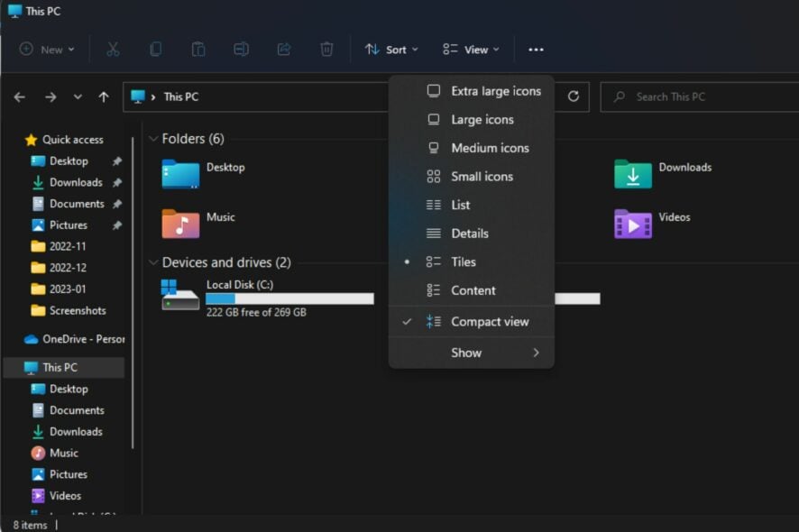Click the Rename icon in toolbar
799x532 pixels.
point(241,50)
